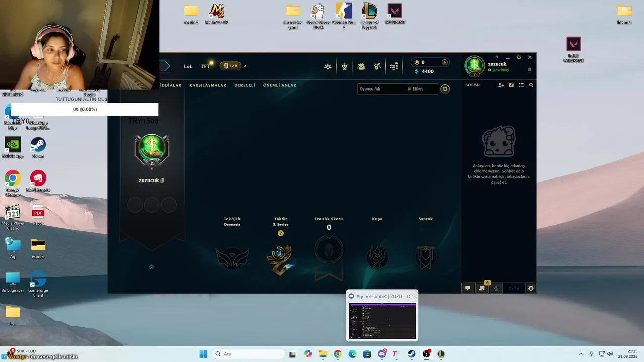644x362 pixels.
Task: Click the Takdir question mark info badge
Action: tap(281, 233)
